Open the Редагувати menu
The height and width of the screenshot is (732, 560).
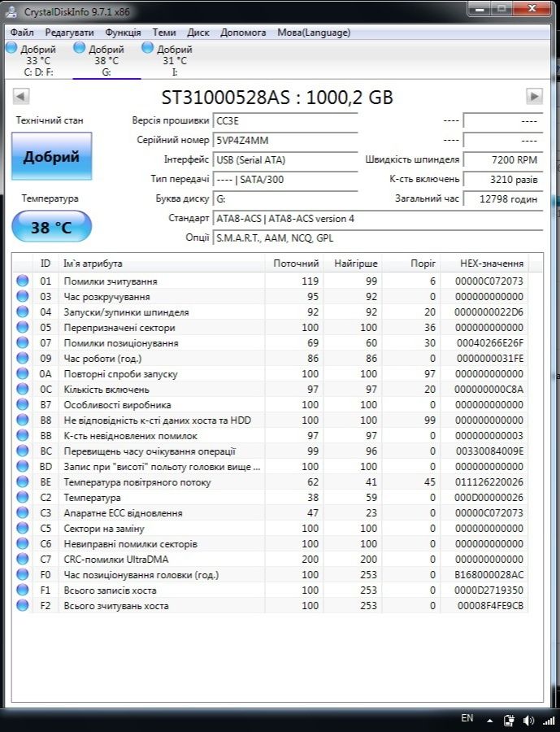click(x=69, y=33)
